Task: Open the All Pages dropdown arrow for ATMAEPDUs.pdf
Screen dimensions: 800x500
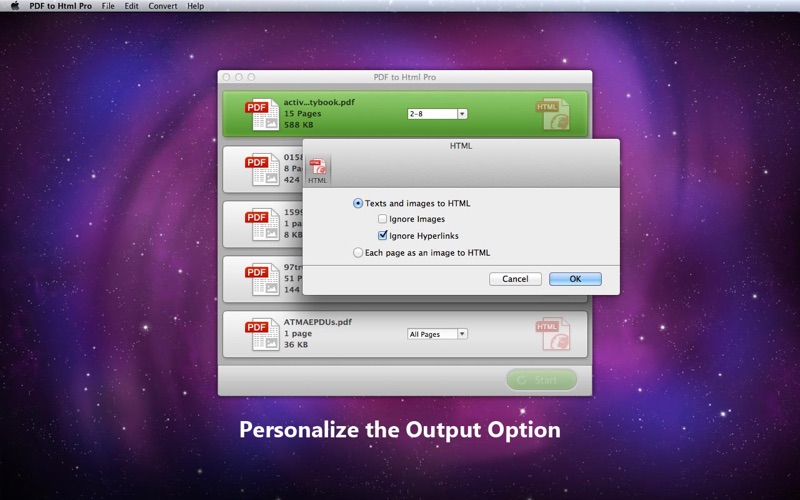Action: pyautogui.click(x=462, y=334)
